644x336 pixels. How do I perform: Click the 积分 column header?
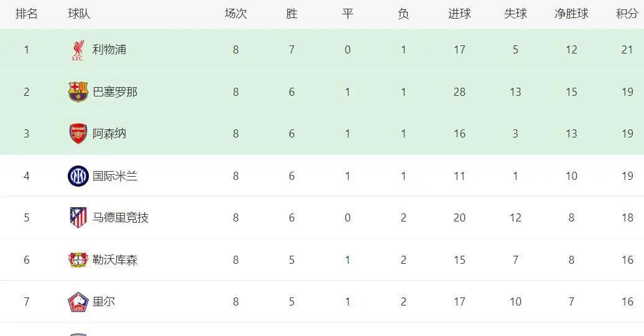(x=627, y=14)
